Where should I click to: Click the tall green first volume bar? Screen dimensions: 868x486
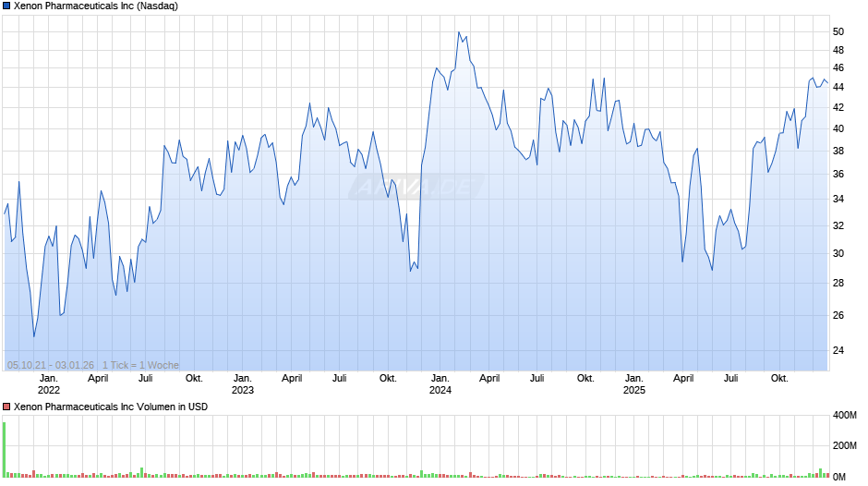pos(4,449)
